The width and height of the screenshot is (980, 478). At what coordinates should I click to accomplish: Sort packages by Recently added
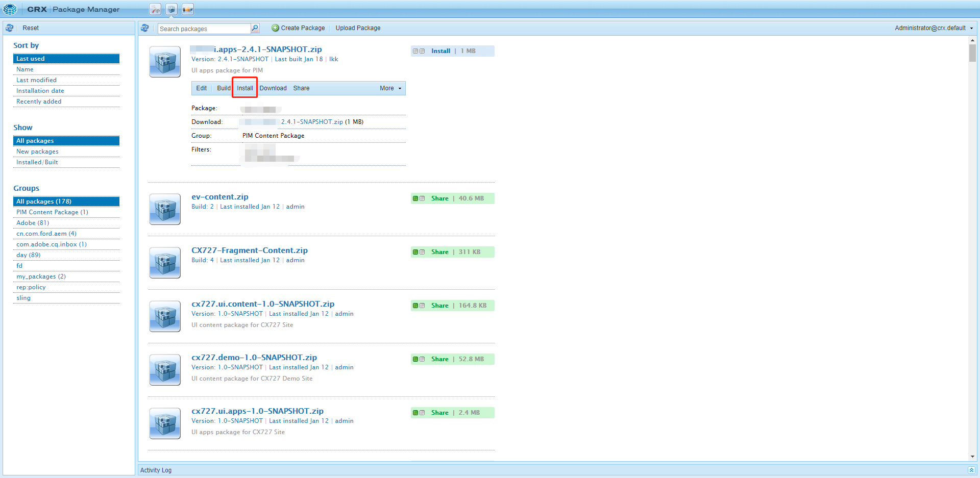tap(66, 102)
